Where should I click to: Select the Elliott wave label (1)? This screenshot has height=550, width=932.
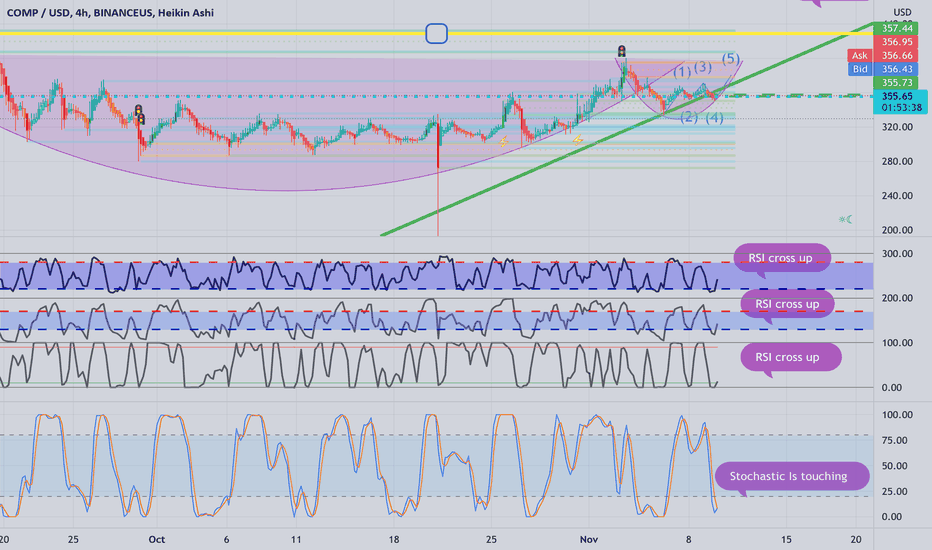[x=682, y=73]
